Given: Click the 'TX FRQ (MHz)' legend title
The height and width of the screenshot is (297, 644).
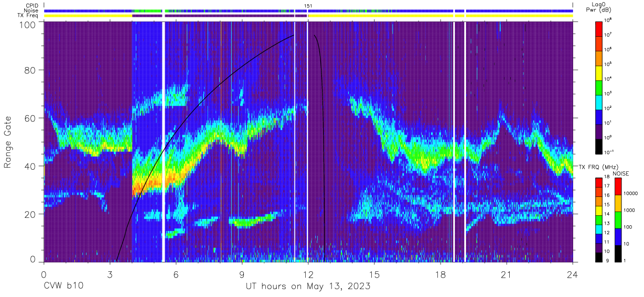Looking at the screenshot, I should point(598,167).
